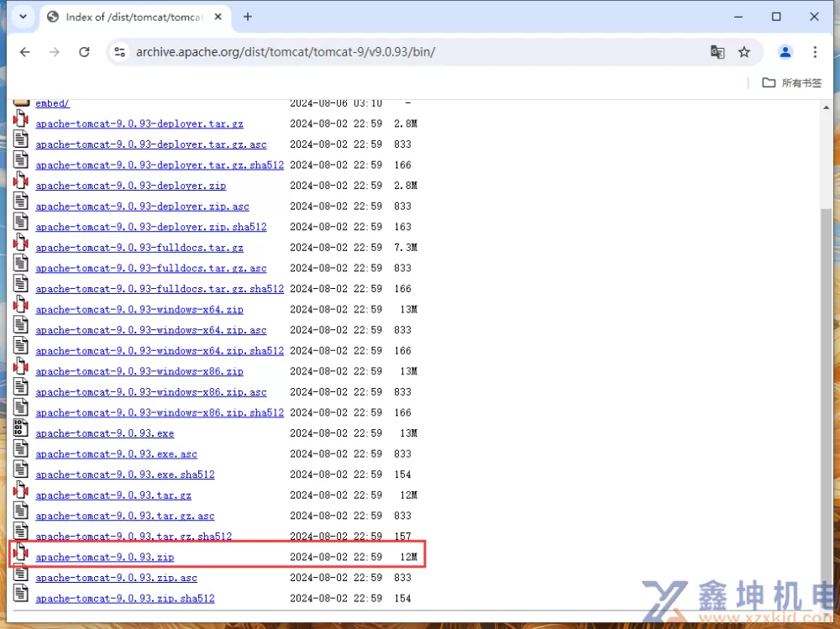This screenshot has height=629, width=840.
Task: Click the archive icon beside apache-tomcat-9.0.93.zip
Action: (x=20, y=552)
